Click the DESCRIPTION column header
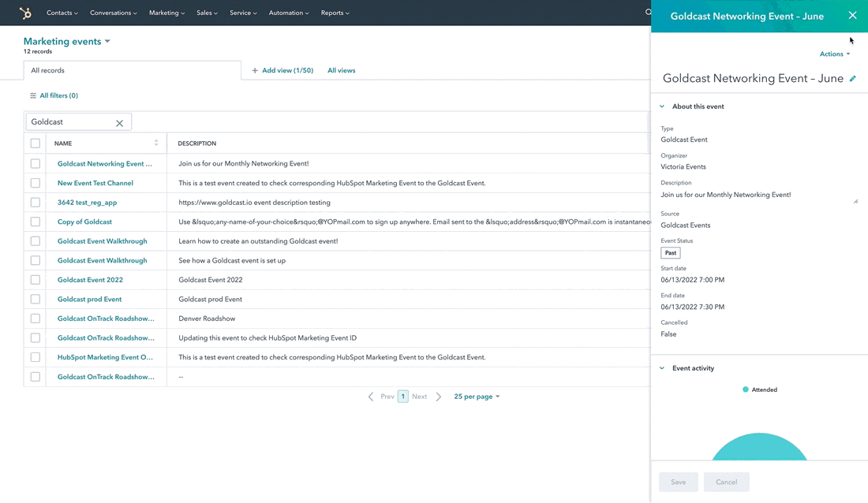868x503 pixels. click(x=197, y=143)
